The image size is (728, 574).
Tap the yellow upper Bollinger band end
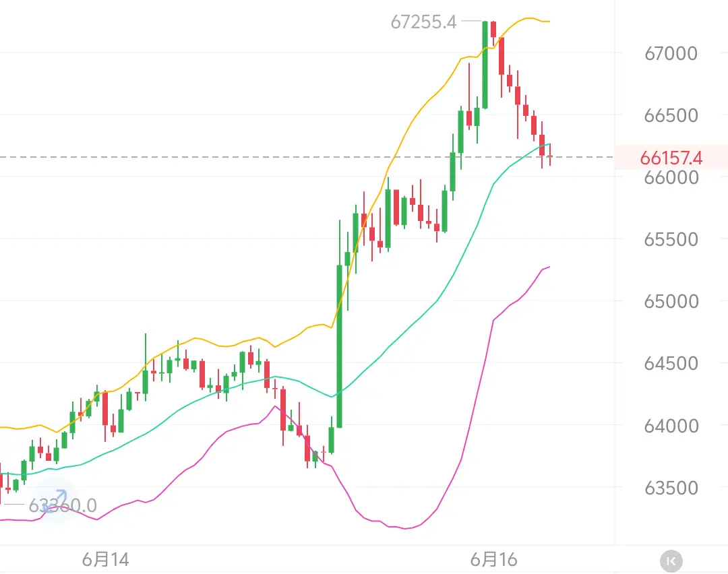pos(549,22)
